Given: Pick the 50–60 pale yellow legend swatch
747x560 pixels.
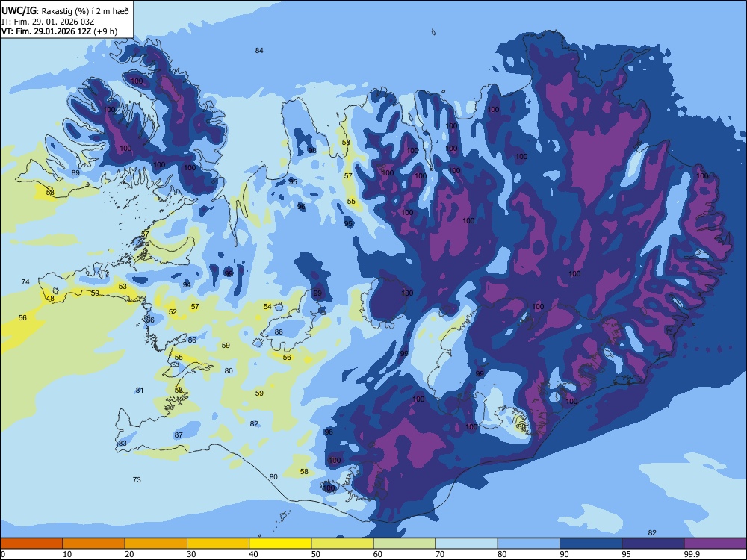Looking at the screenshot, I should pyautogui.click(x=342, y=544).
